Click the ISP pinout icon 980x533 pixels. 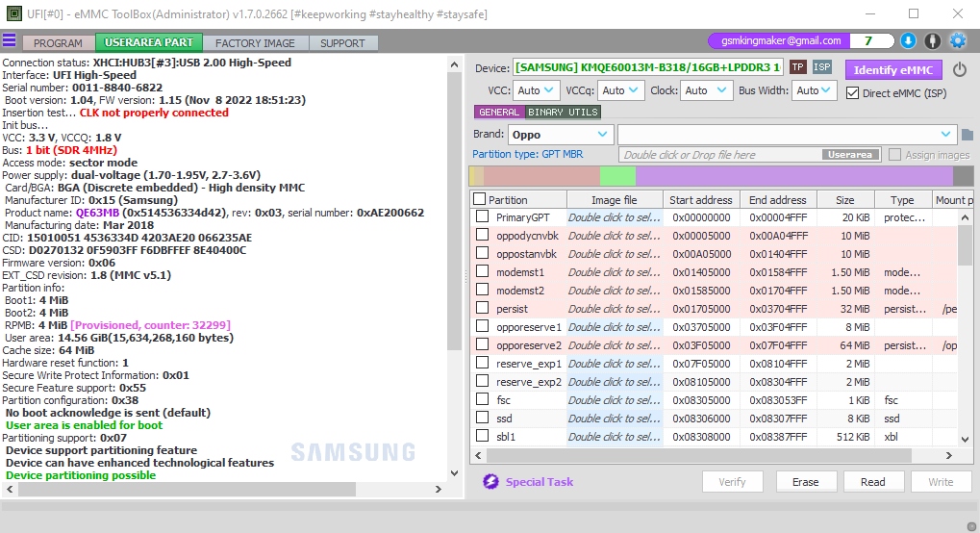[822, 67]
